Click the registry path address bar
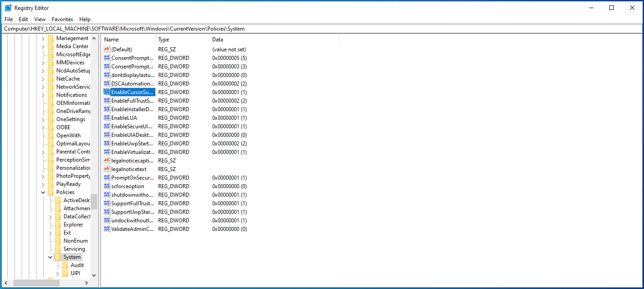Viewport: 644px width, 289px height. pos(322,28)
